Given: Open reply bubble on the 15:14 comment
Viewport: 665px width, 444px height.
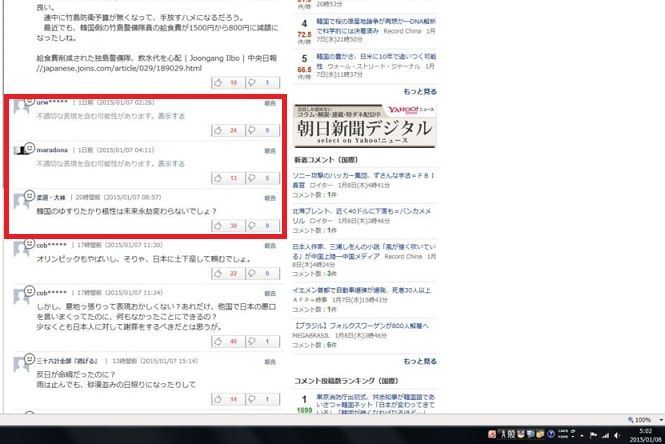Looking at the screenshot, I should (x=263, y=399).
